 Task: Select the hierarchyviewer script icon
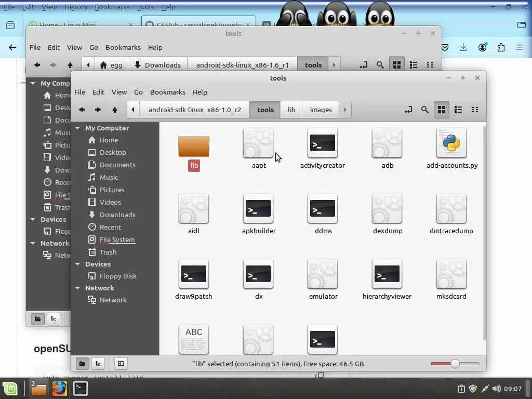387,274
